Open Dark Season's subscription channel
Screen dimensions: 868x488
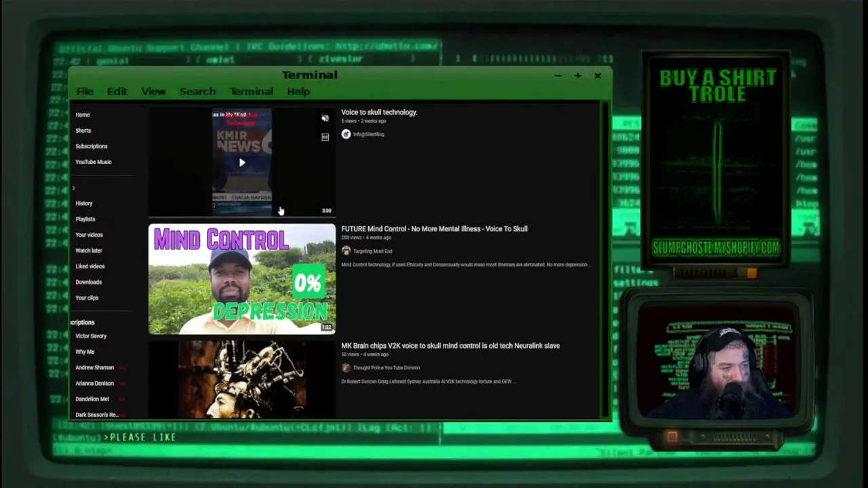tap(97, 415)
